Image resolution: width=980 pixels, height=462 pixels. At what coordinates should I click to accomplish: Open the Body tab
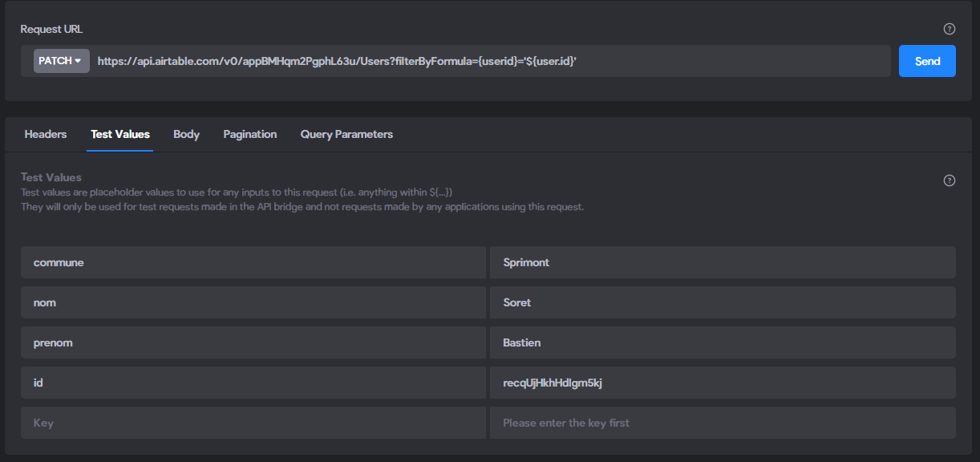[x=186, y=134]
